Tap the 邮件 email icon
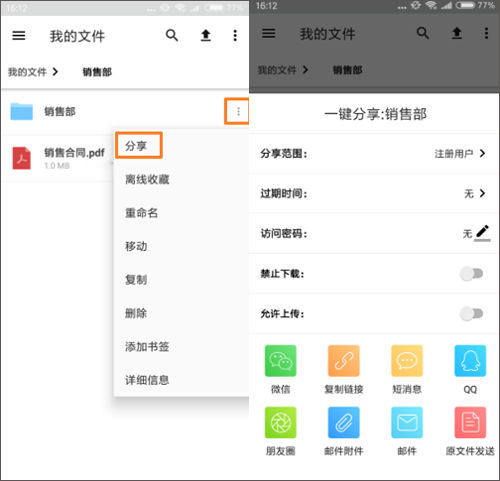The height and width of the screenshot is (481, 500). 407,422
